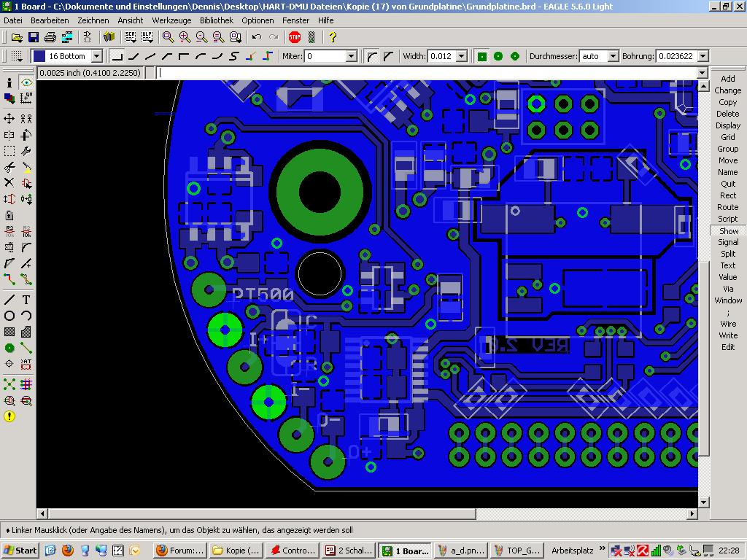Image resolution: width=747 pixels, height=560 pixels.
Task: Click the Route command in the right panel
Action: [x=727, y=207]
